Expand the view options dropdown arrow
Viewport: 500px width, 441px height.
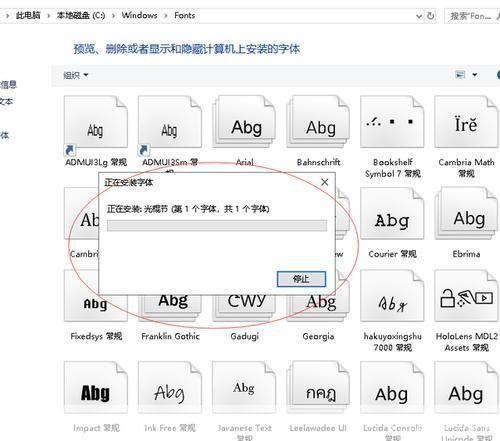pyautogui.click(x=475, y=75)
